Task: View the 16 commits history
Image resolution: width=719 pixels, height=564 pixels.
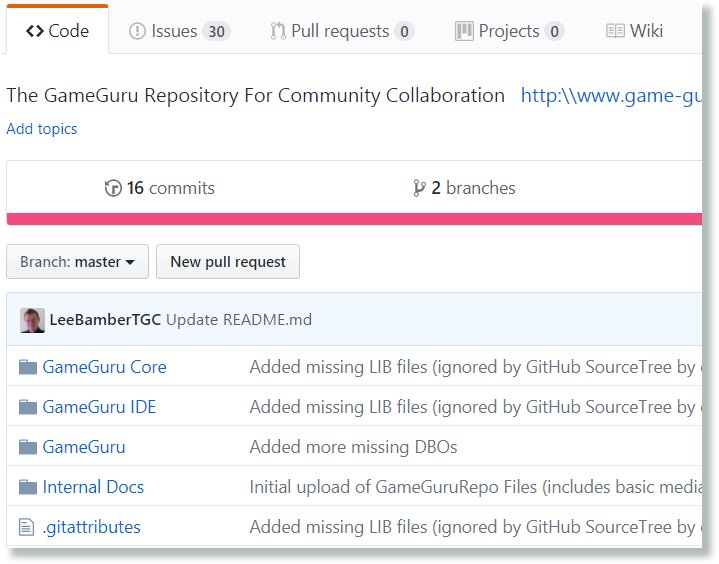Action: 160,188
